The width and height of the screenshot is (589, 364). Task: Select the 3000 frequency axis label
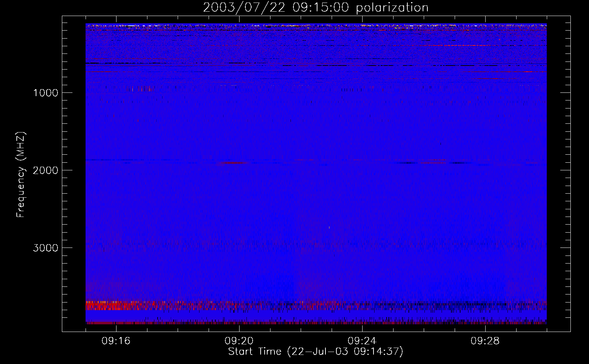click(x=46, y=248)
